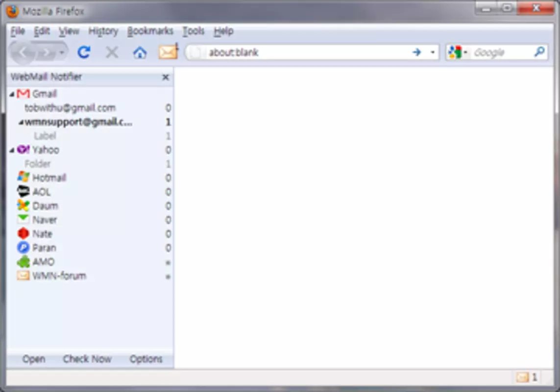Open the Tools menu
Viewport: 560px width, 392px height.
[x=193, y=31]
